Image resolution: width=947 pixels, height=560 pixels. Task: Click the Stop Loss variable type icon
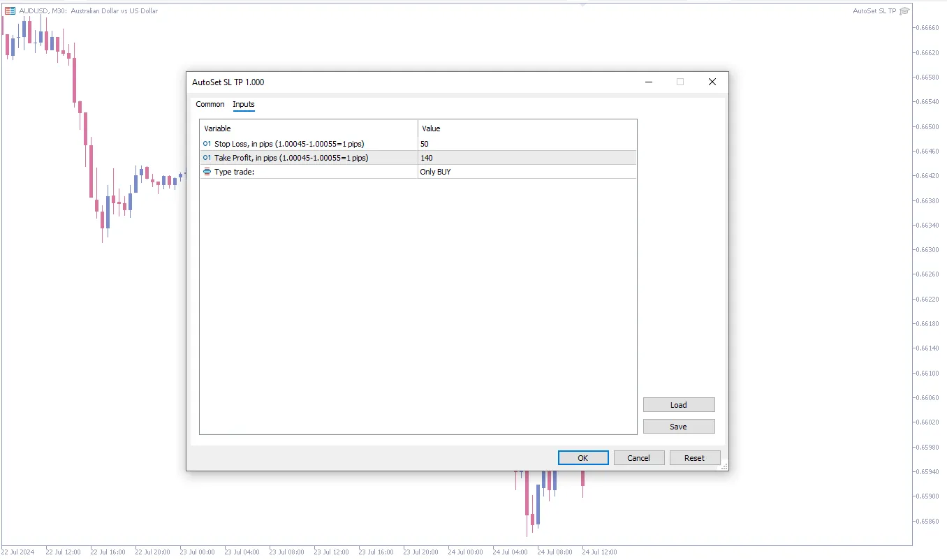(x=207, y=144)
